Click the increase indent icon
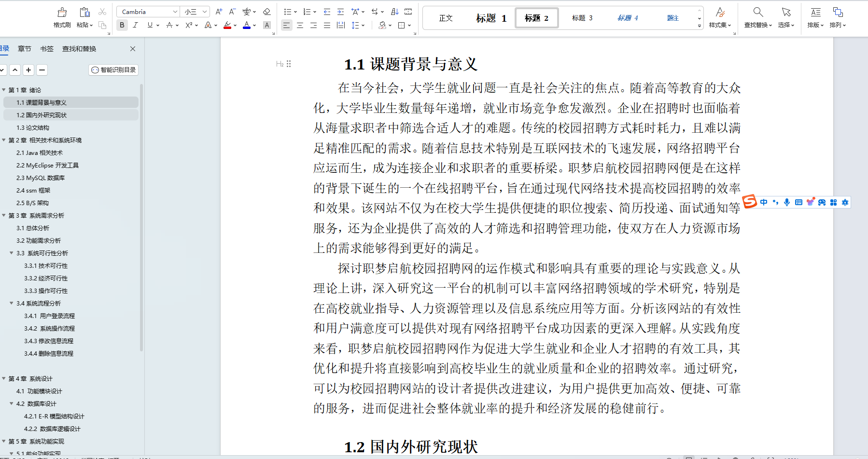Image resolution: width=868 pixels, height=459 pixels. pos(340,12)
